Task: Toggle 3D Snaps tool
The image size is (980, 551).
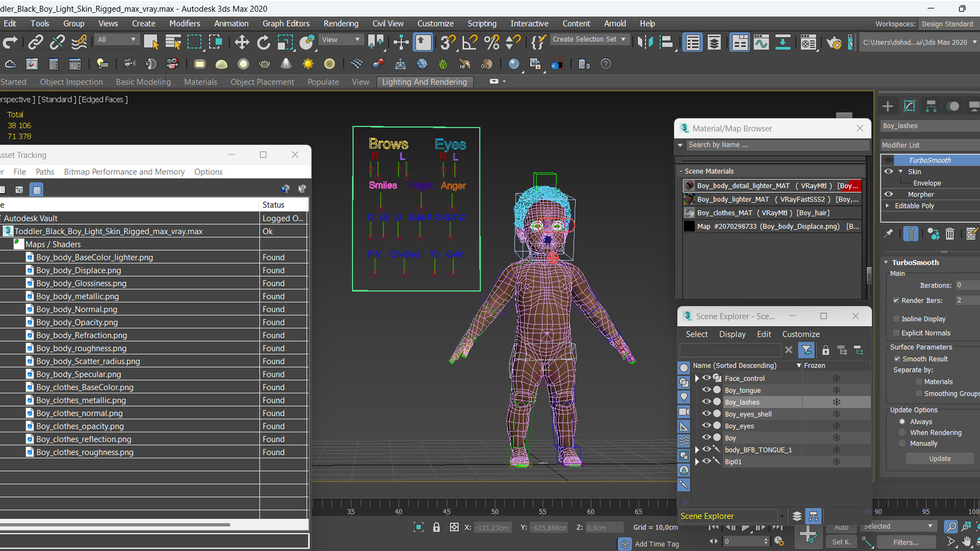Action: [x=448, y=42]
